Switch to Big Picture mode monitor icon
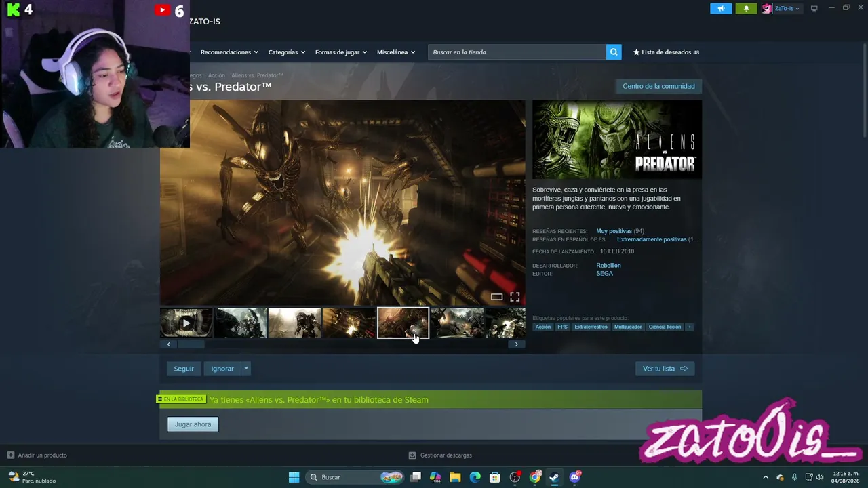868x488 pixels. click(x=814, y=9)
